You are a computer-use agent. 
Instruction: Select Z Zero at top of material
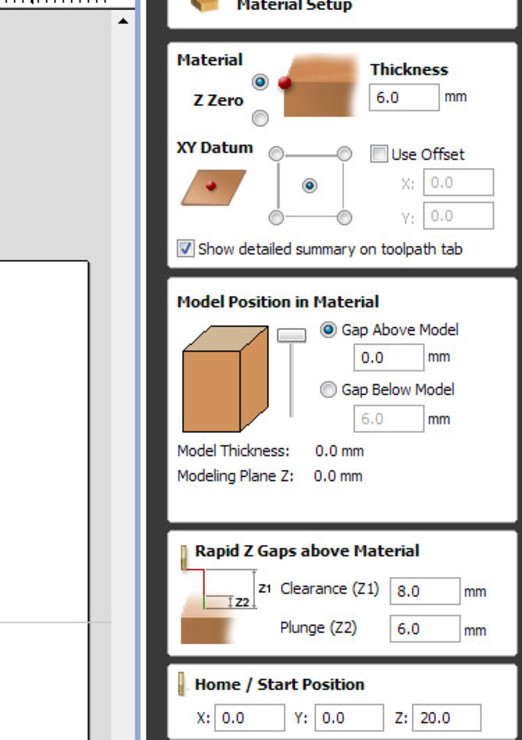tap(260, 82)
